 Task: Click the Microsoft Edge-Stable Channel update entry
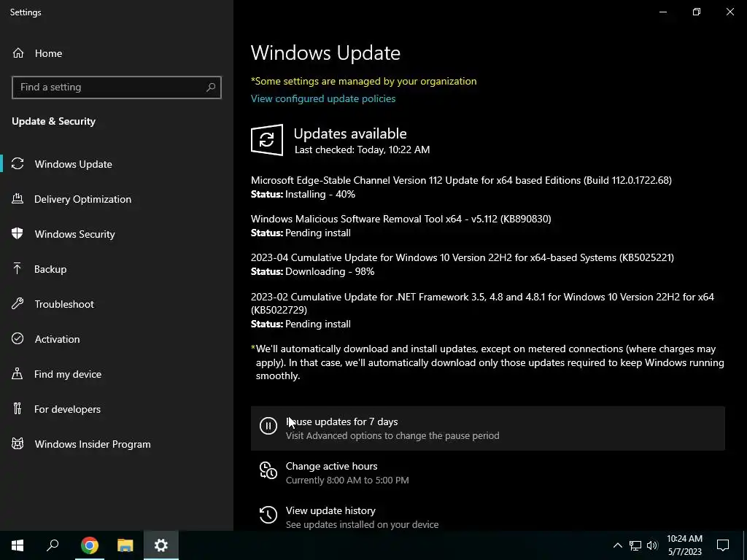click(461, 180)
